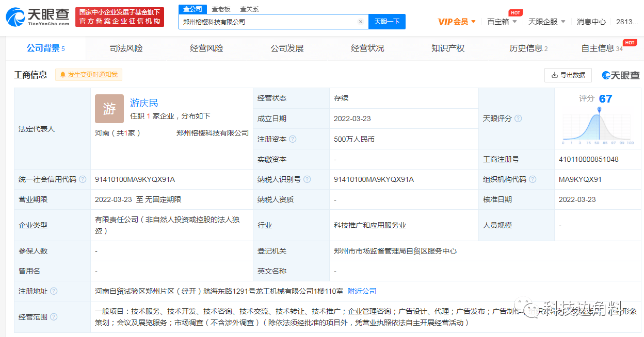Click the 游 avatar of legal representative
This screenshot has width=644, height=337.
[109, 109]
